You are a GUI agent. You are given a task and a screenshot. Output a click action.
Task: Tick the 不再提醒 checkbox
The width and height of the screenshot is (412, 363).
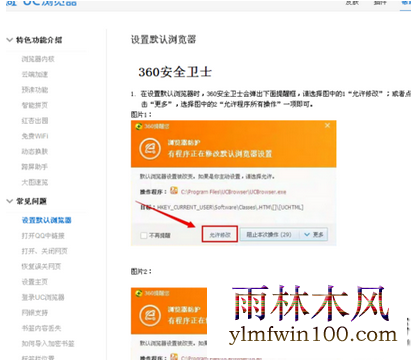point(144,235)
